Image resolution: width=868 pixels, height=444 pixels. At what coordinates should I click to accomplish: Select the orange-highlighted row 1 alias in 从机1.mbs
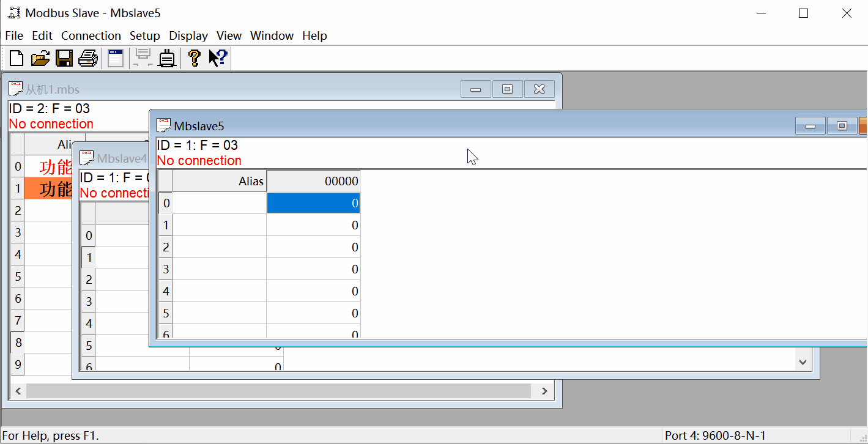48,188
